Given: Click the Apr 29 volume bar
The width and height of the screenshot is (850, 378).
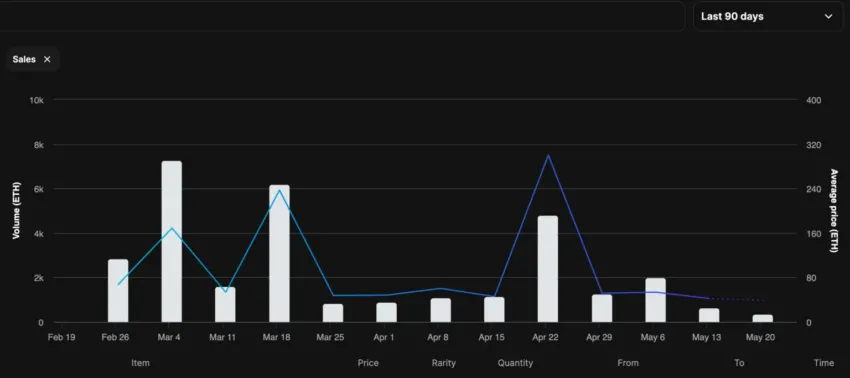Looking at the screenshot, I should coord(602,309).
